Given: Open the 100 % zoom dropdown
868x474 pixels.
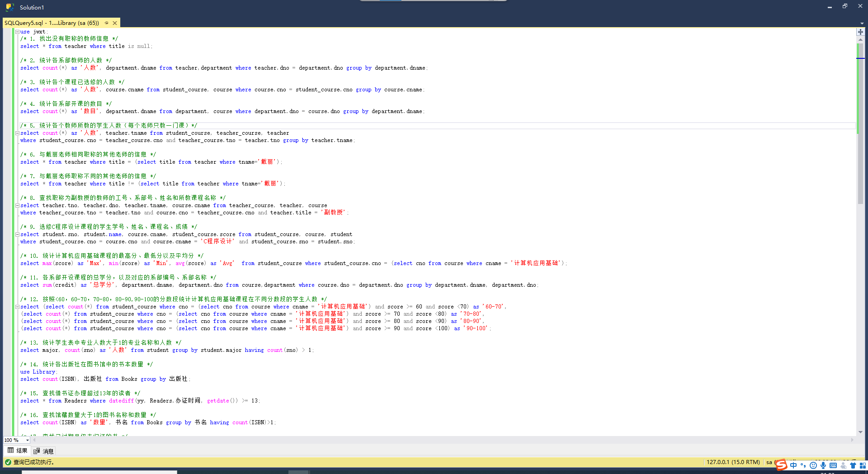Looking at the screenshot, I should (28, 440).
